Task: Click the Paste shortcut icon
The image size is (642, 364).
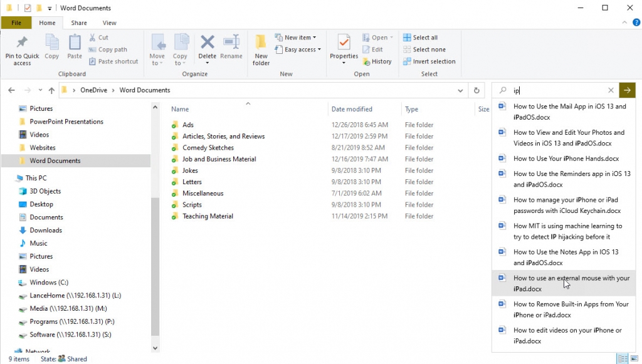Action: [113, 61]
